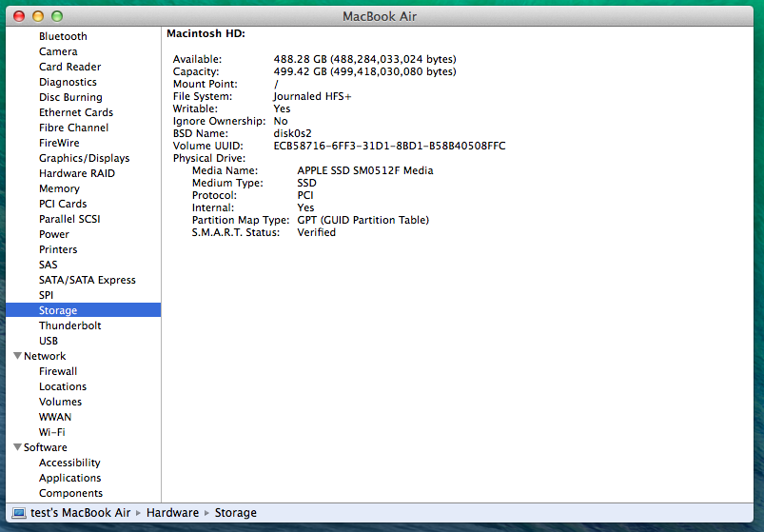
Task: Open SATA/SATA Express category
Action: point(88,280)
